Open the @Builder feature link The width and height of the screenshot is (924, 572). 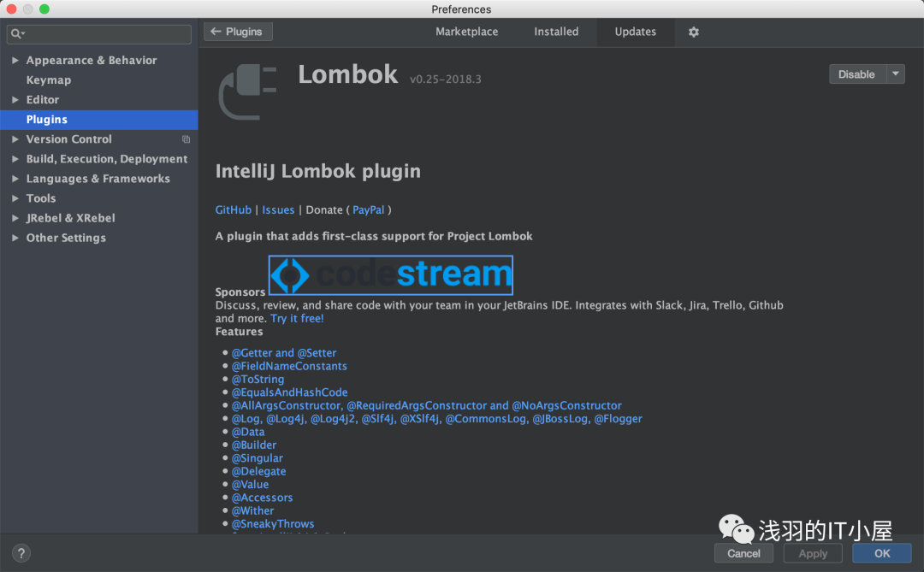click(254, 445)
